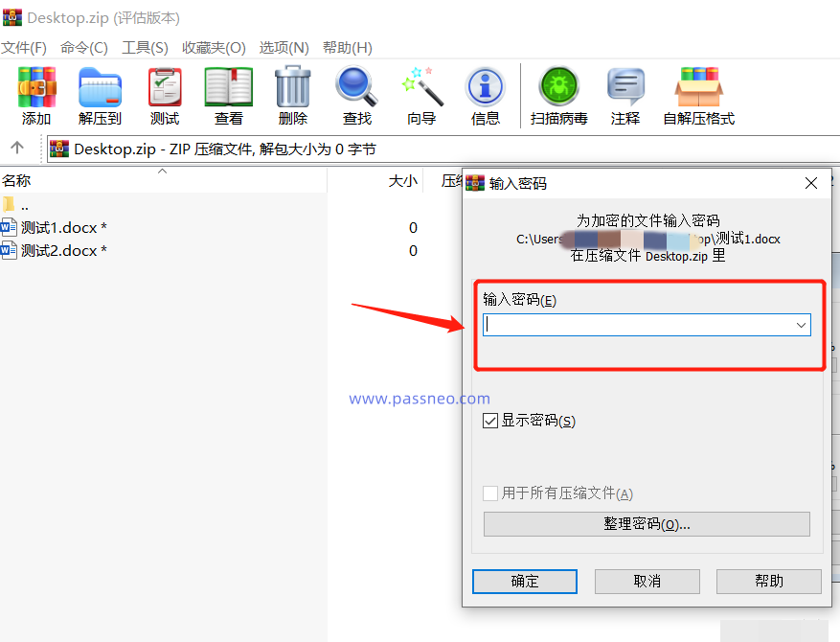The height and width of the screenshot is (642, 840).
Task: Open the Options (选项) menu
Action: [284, 48]
